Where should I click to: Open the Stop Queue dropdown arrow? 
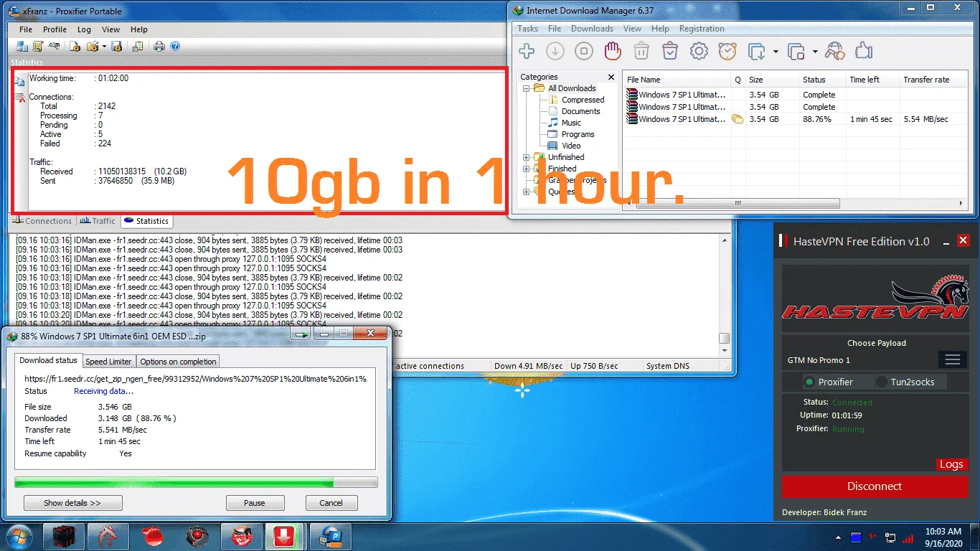coord(815,52)
